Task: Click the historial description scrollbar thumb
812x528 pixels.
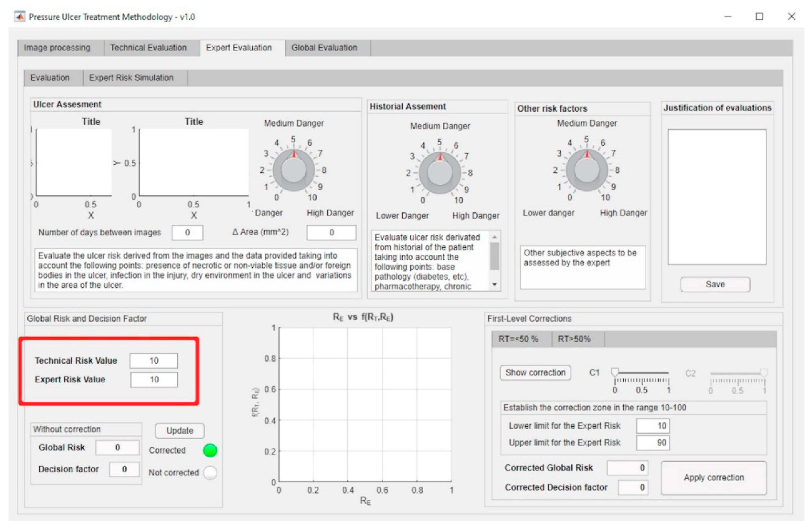Action: pos(495,256)
